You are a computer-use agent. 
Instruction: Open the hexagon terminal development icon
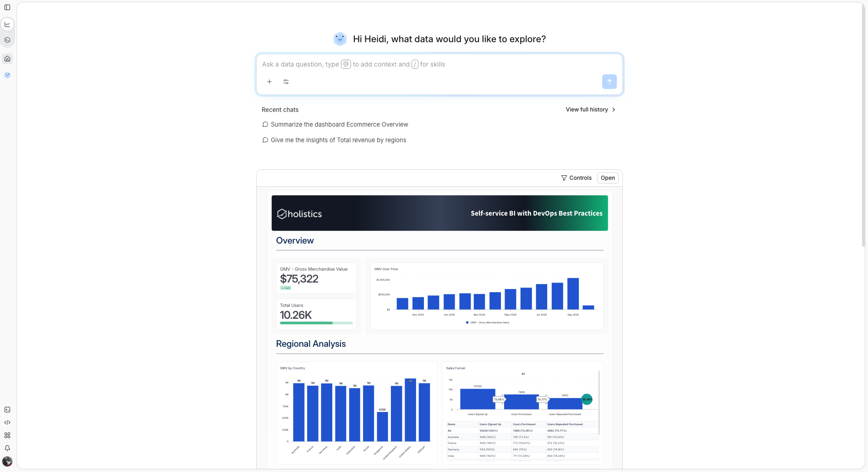click(x=7, y=40)
